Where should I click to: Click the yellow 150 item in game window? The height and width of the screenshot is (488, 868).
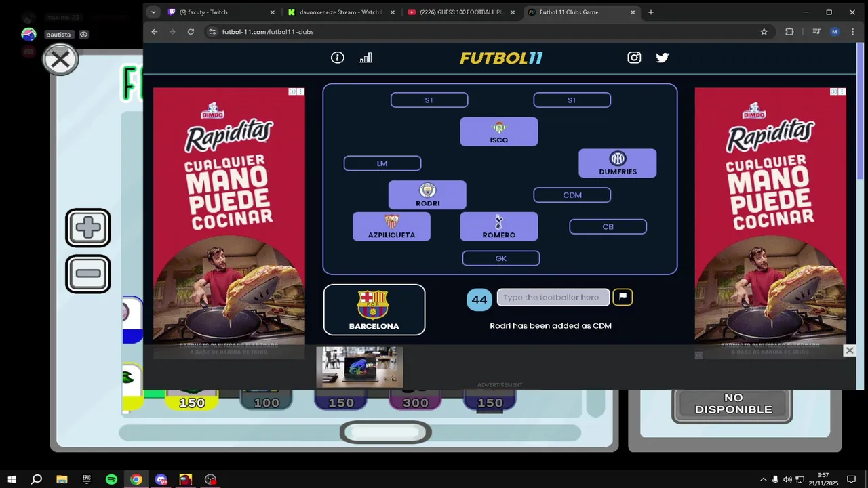(x=192, y=401)
